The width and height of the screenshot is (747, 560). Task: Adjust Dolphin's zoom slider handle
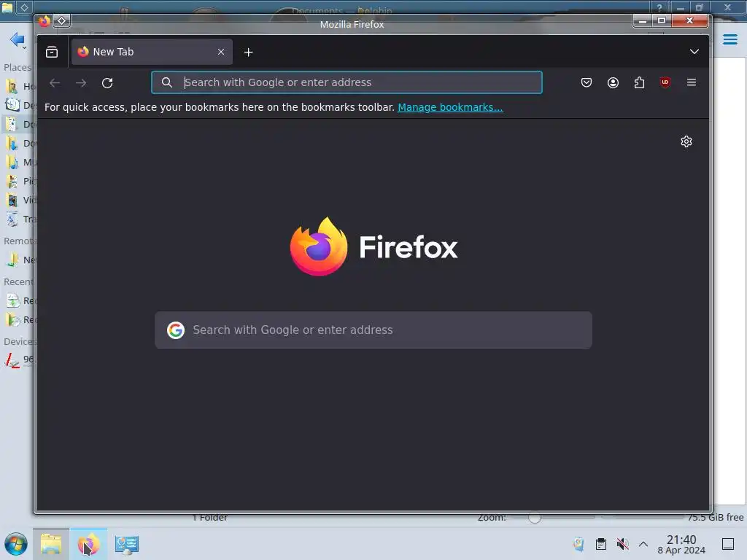tap(535, 518)
